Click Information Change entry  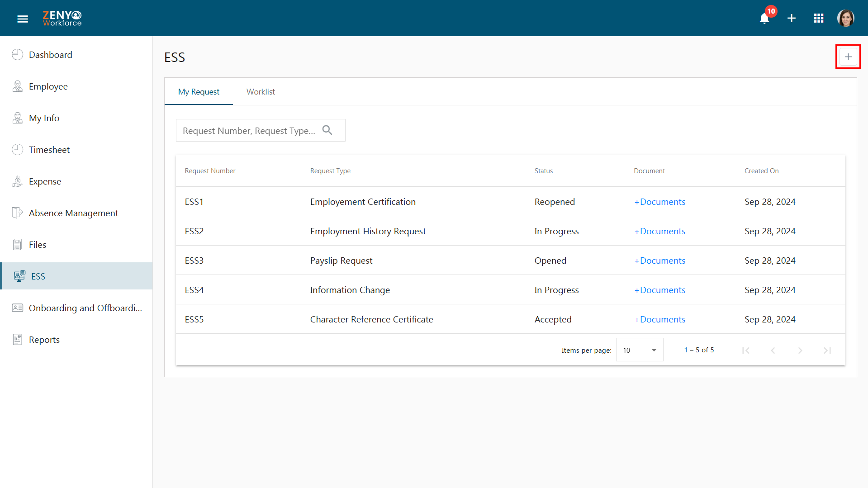point(350,290)
